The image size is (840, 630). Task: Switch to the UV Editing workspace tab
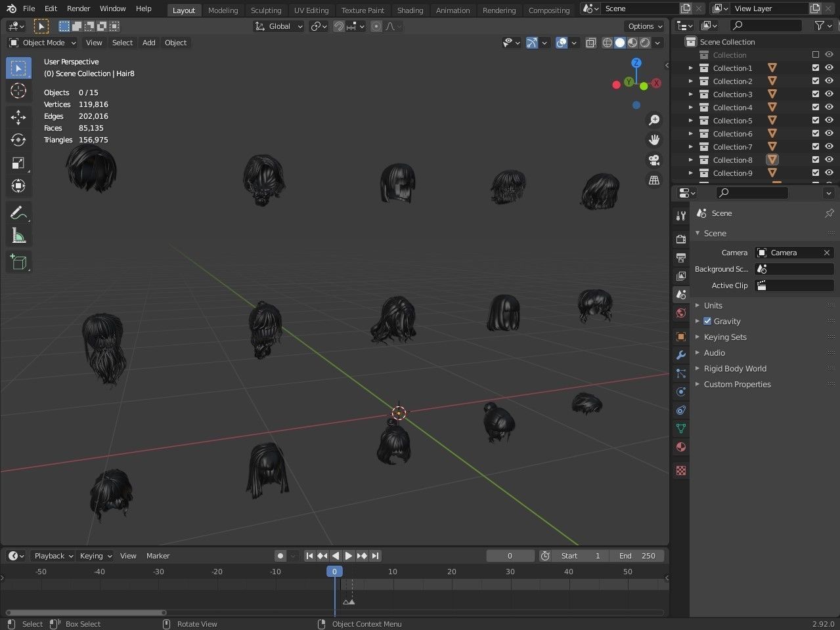pos(311,10)
